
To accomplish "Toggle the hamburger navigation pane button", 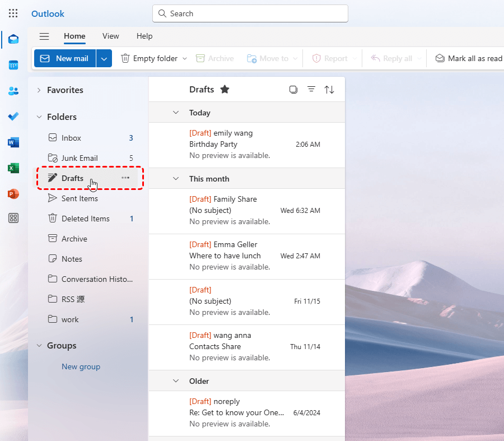I will 44,36.
